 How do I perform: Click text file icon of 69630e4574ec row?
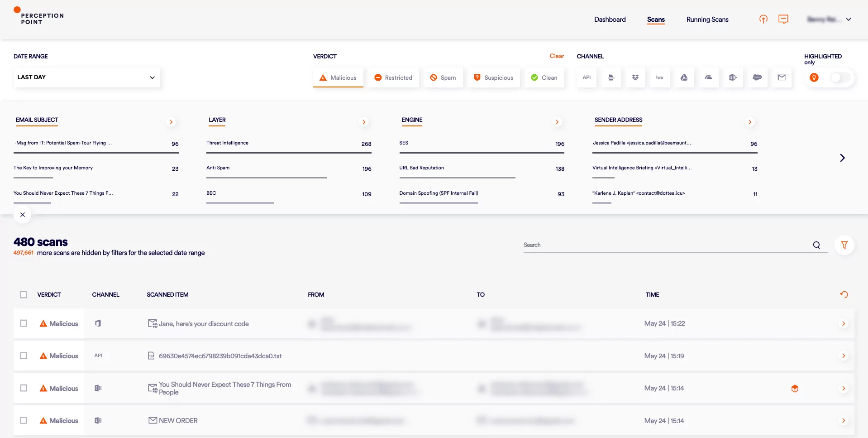[152, 356]
